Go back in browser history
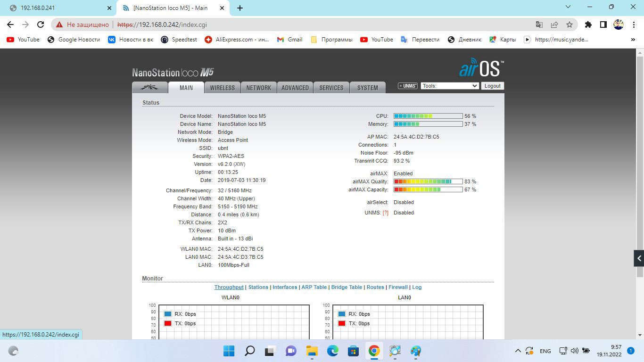644x362 pixels. 10,25
